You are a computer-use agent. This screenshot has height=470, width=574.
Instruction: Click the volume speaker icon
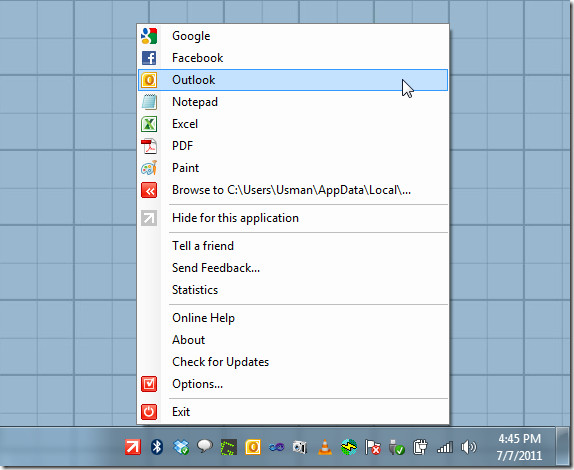[x=469, y=447]
